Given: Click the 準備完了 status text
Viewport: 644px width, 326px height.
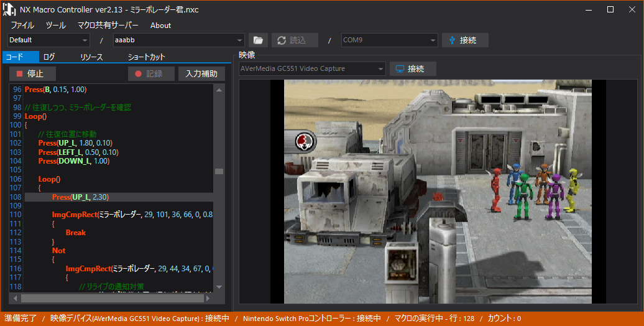Looking at the screenshot, I should pyautogui.click(x=21, y=319).
